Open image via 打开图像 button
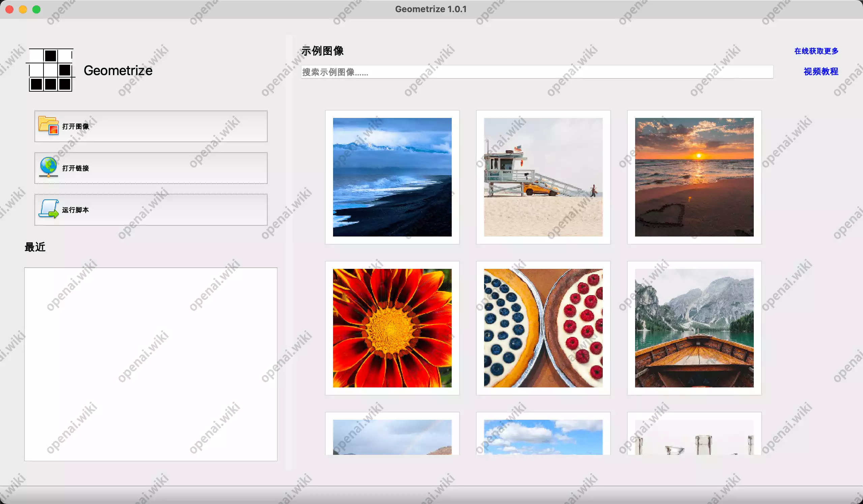The height and width of the screenshot is (504, 863). (x=151, y=126)
